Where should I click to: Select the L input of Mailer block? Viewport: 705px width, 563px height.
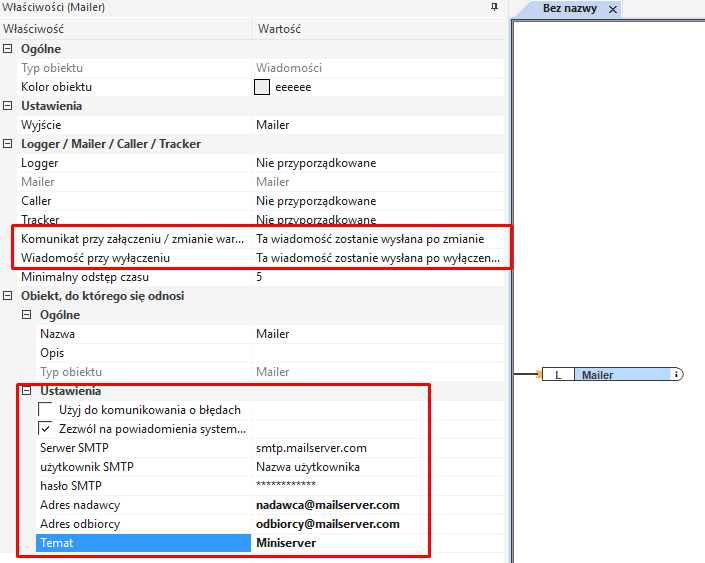coord(558,375)
